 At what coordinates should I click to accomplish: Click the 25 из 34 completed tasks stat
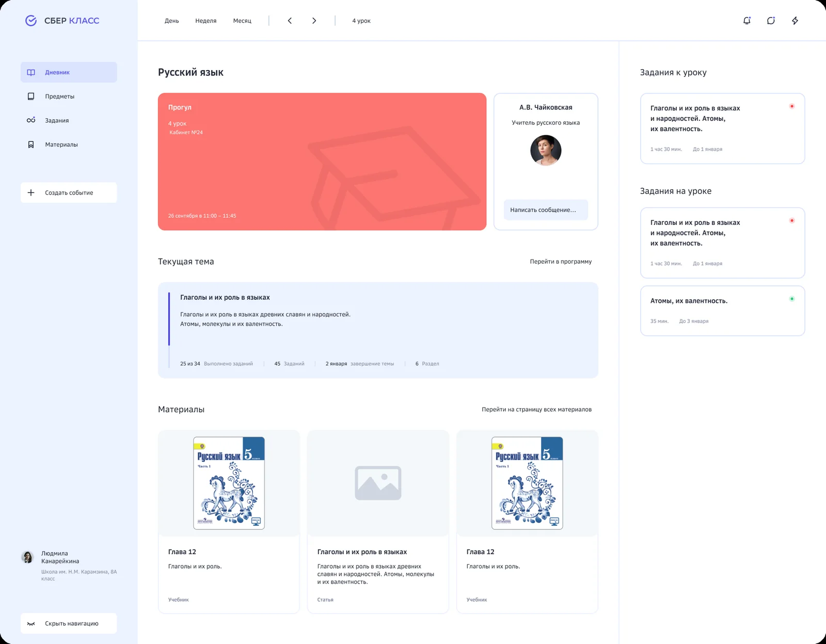[216, 364]
